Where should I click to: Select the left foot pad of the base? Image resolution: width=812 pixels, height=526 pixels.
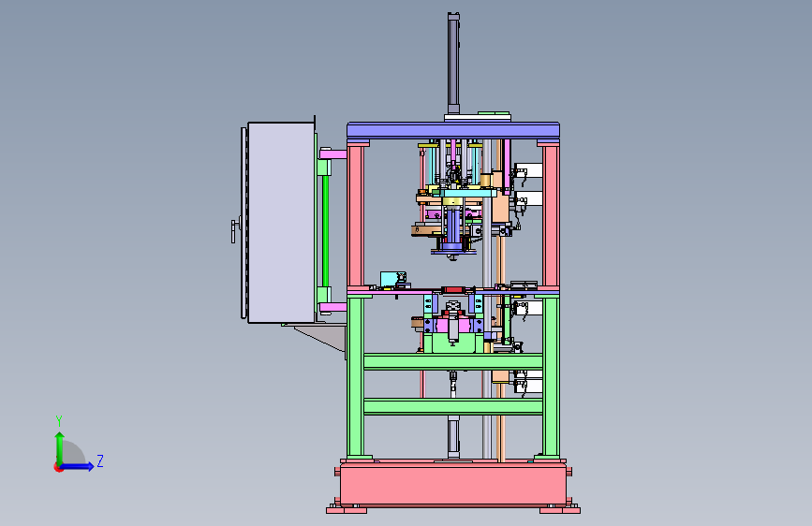(x=347, y=510)
